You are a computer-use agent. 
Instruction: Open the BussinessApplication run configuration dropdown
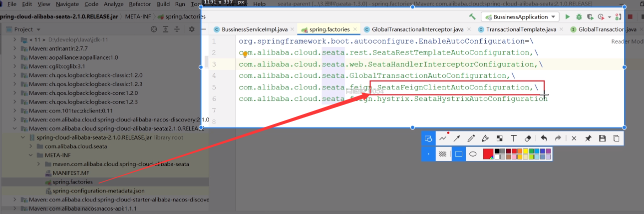pos(521,17)
